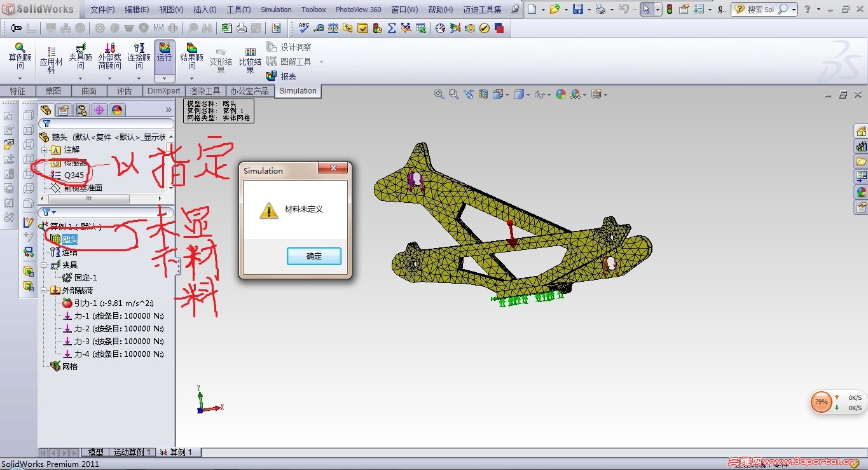The width and height of the screenshot is (868, 470).
Task: Switch to the DimXpert tab
Action: click(x=164, y=91)
